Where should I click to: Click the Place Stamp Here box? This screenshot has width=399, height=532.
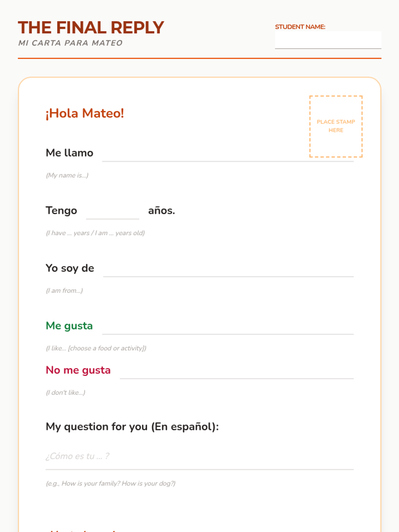click(336, 126)
